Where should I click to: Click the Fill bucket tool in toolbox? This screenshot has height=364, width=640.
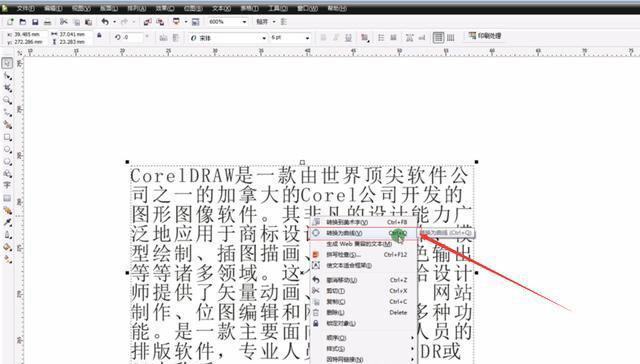7,247
